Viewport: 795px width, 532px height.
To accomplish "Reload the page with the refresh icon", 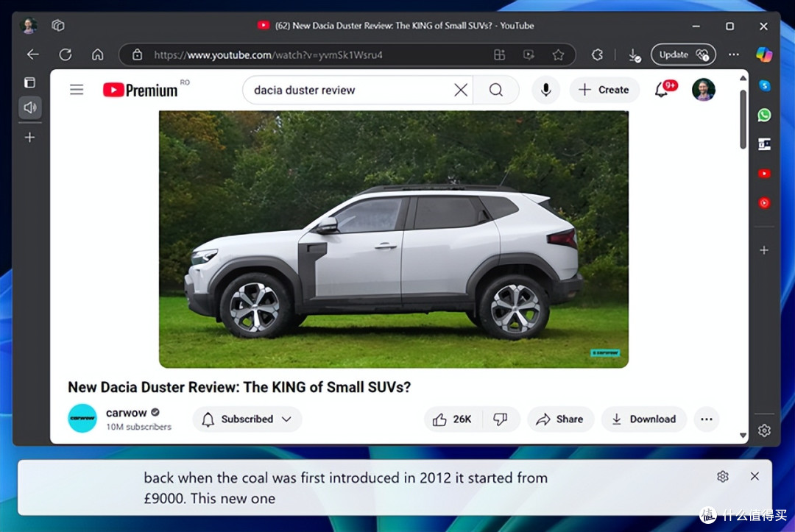I will pos(66,54).
